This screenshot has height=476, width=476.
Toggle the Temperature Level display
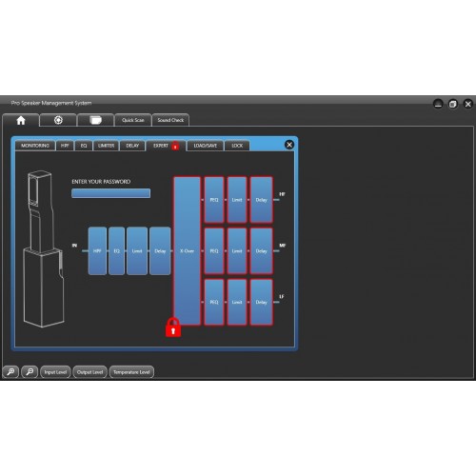point(131,372)
